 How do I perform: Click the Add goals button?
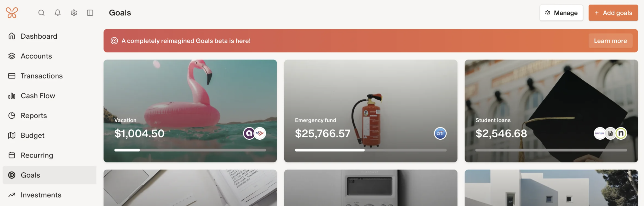(x=613, y=13)
